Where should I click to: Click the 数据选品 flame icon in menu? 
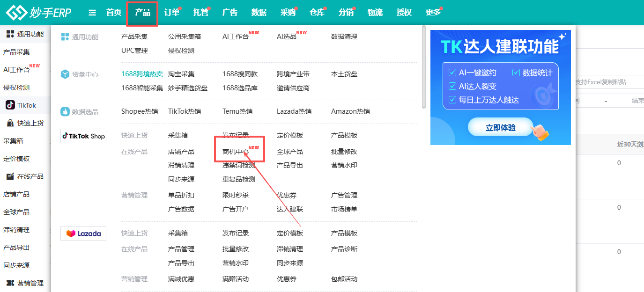coord(65,111)
